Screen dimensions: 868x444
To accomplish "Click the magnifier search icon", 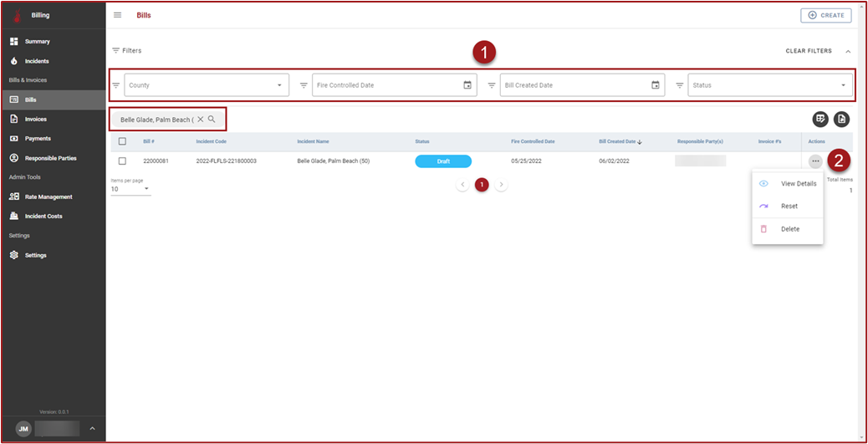I will (212, 120).
